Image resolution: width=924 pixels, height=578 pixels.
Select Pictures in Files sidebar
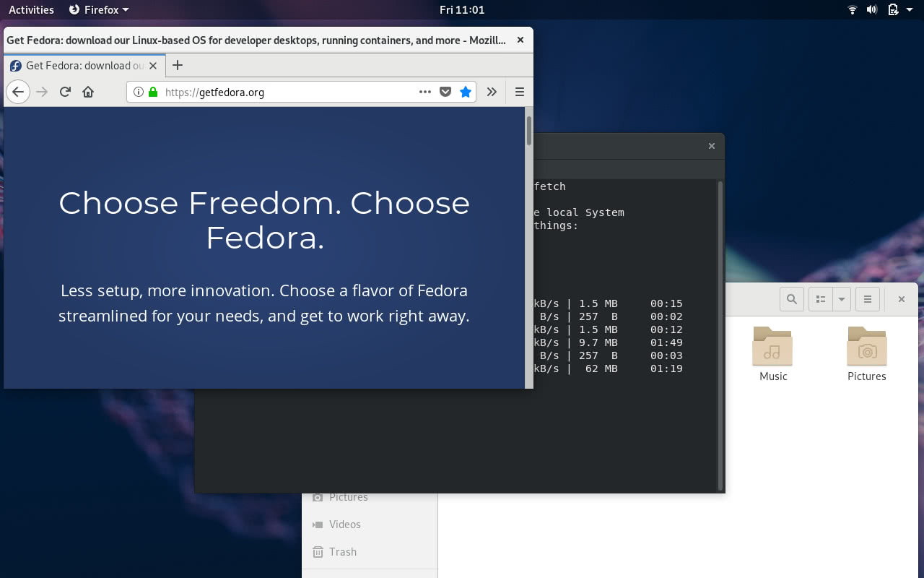370,497
